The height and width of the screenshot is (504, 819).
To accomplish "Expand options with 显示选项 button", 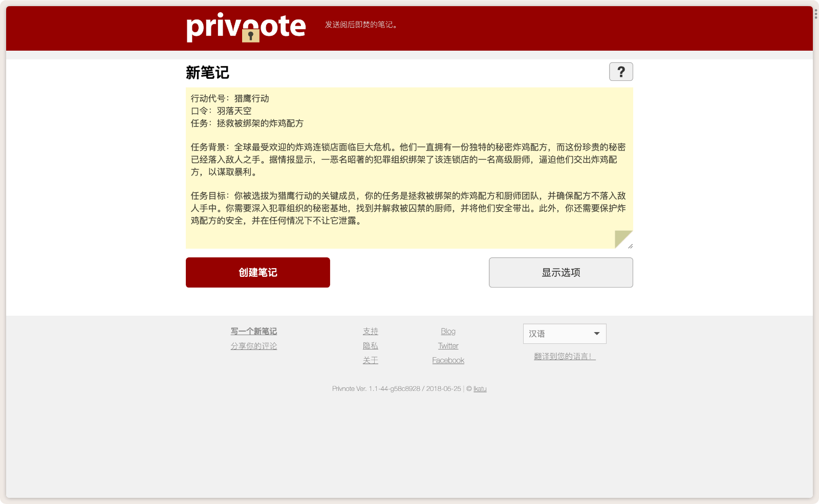I will (x=561, y=273).
